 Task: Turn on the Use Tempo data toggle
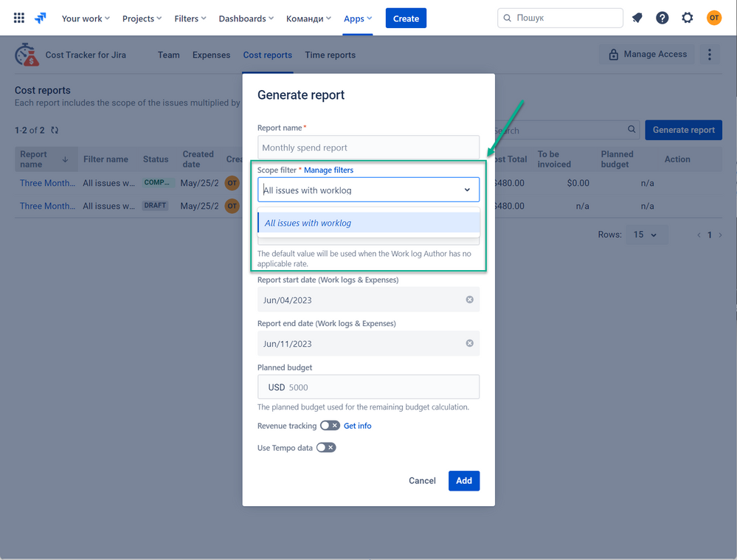click(326, 448)
